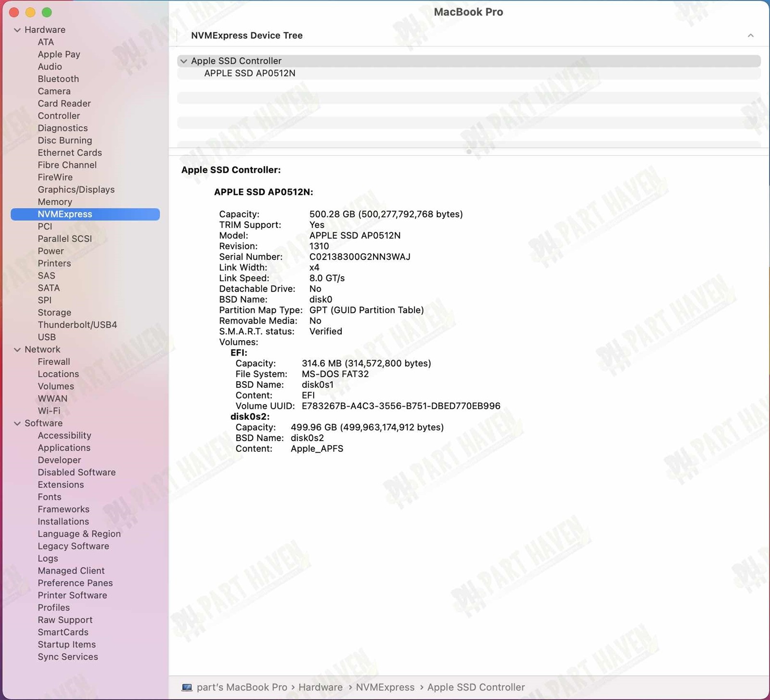
Task: Collapse the Apple SSD Controller tree row
Action: 183,61
